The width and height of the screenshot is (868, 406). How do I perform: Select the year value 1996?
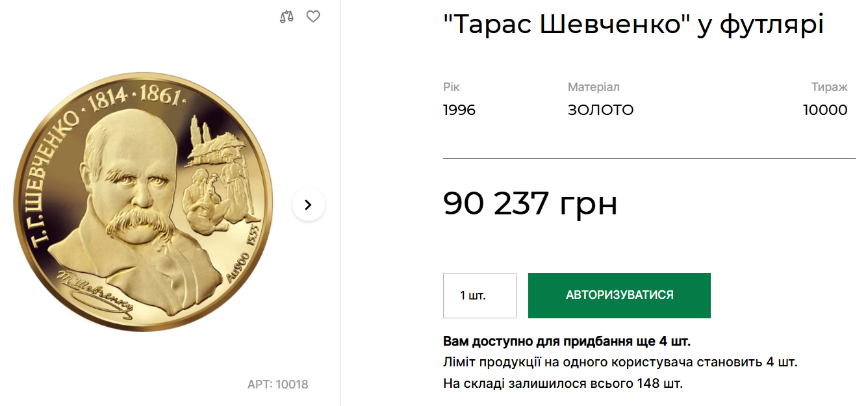(x=459, y=110)
